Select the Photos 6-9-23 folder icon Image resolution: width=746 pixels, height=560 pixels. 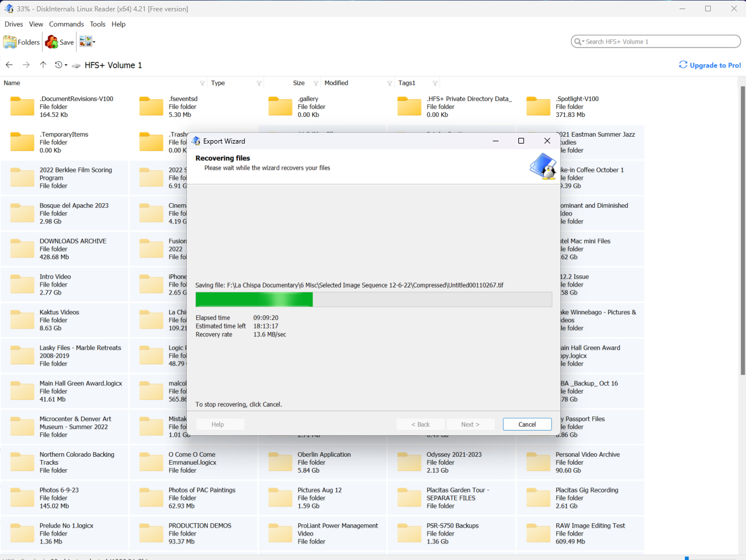[x=22, y=498]
